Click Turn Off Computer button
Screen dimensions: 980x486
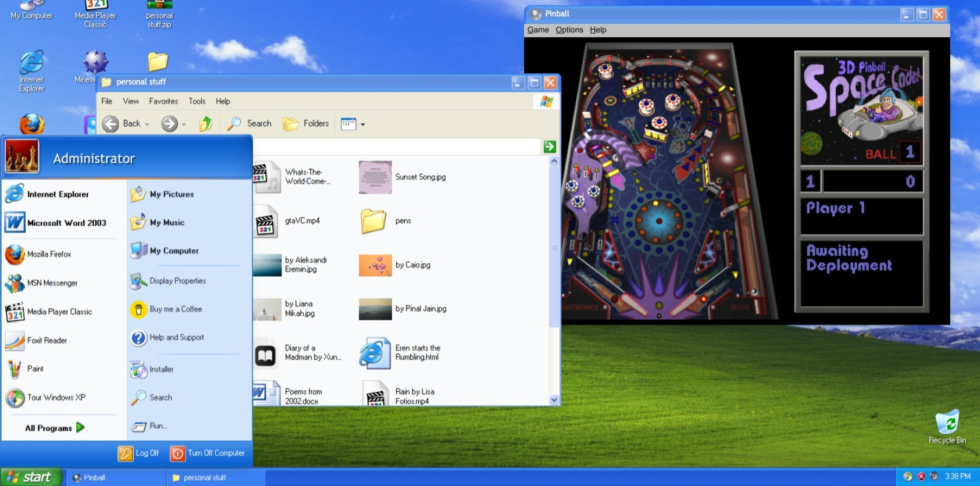pos(208,453)
